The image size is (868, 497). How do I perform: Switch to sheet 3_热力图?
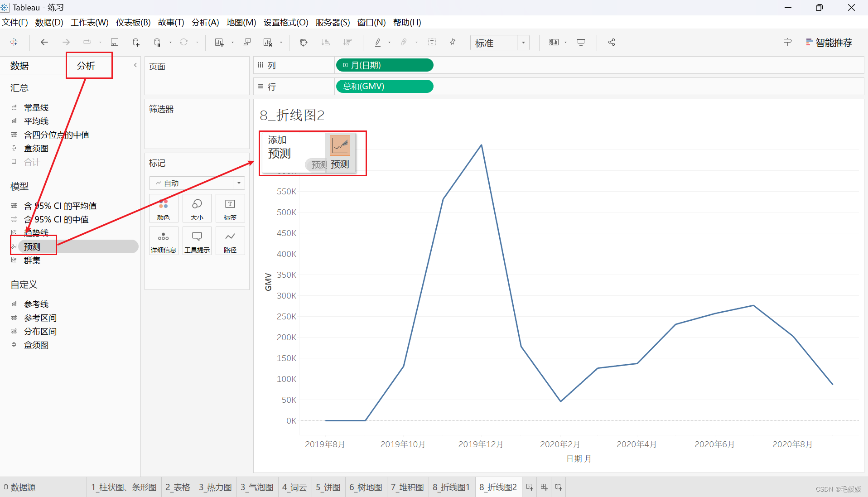coord(215,487)
